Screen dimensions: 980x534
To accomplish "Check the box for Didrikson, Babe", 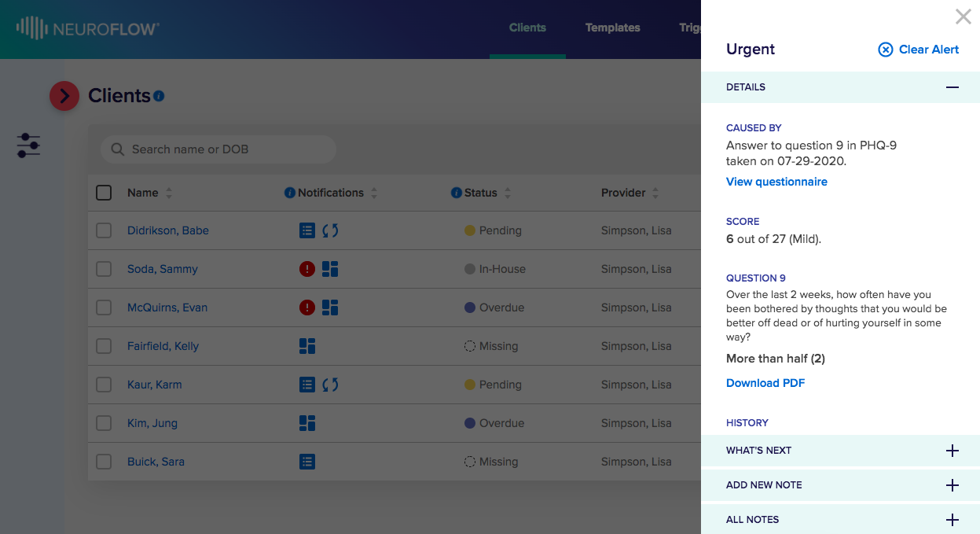I will [x=104, y=230].
